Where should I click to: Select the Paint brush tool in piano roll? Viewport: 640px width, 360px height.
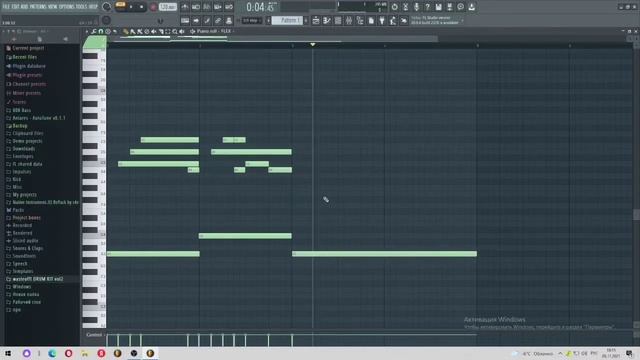click(x=133, y=31)
